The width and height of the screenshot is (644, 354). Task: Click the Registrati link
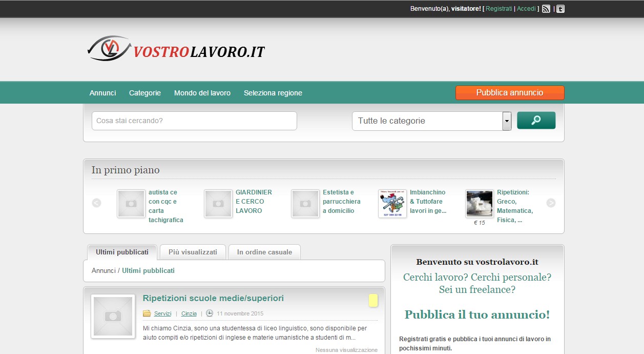point(499,9)
